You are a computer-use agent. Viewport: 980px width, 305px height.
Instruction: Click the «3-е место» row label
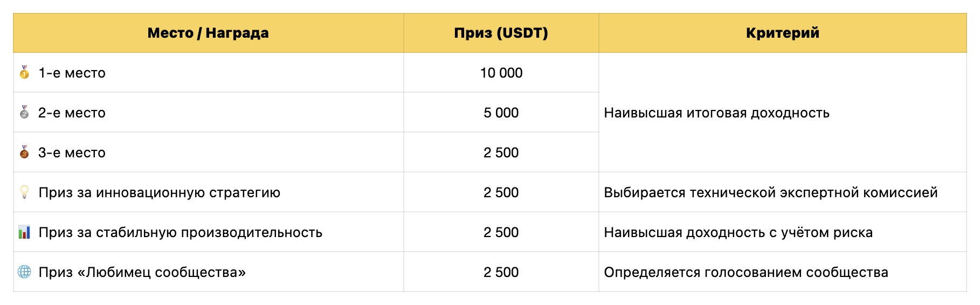[72, 153]
